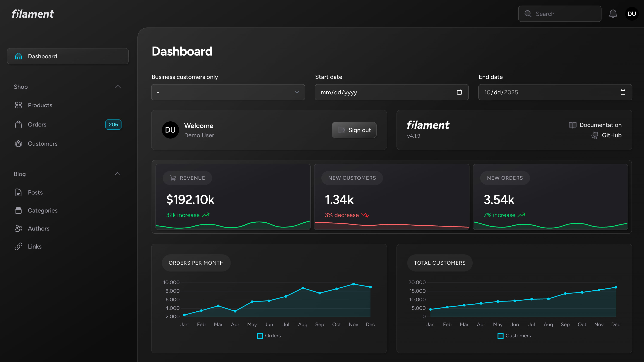
Task: Navigate to Dashboard in the sidebar
Action: point(42,56)
